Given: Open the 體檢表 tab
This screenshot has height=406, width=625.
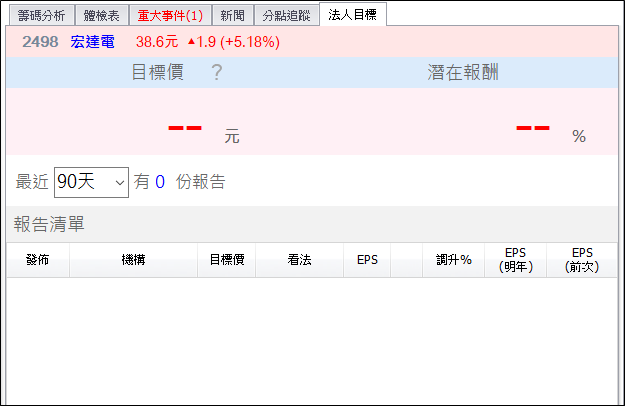Looking at the screenshot, I should click(102, 16).
